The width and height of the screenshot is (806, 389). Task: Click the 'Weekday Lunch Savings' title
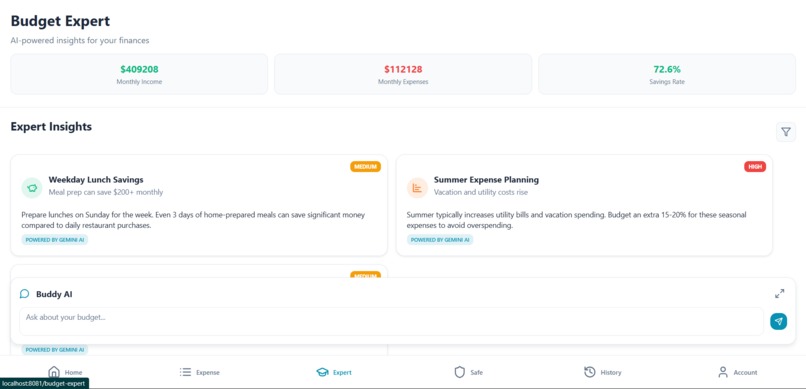pos(96,180)
